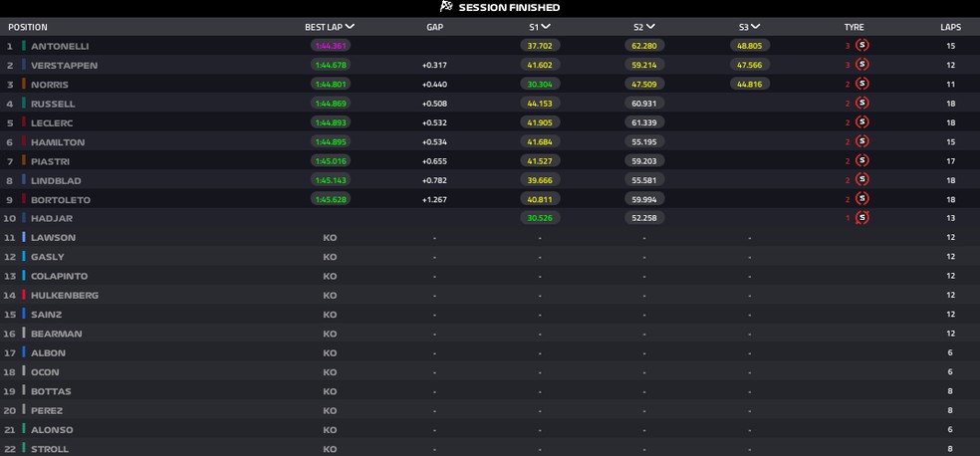The height and width of the screenshot is (456, 980).
Task: Click S1 sector time 37.702
Action: (x=540, y=46)
